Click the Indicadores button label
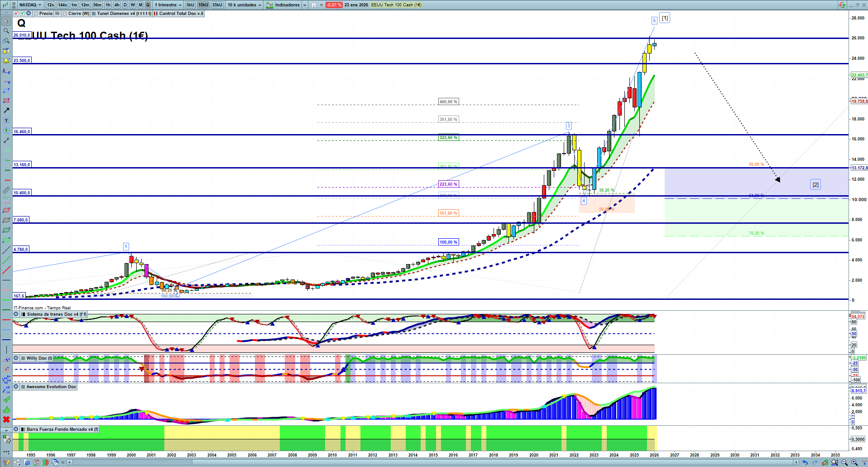The image size is (868, 467). pos(288,5)
